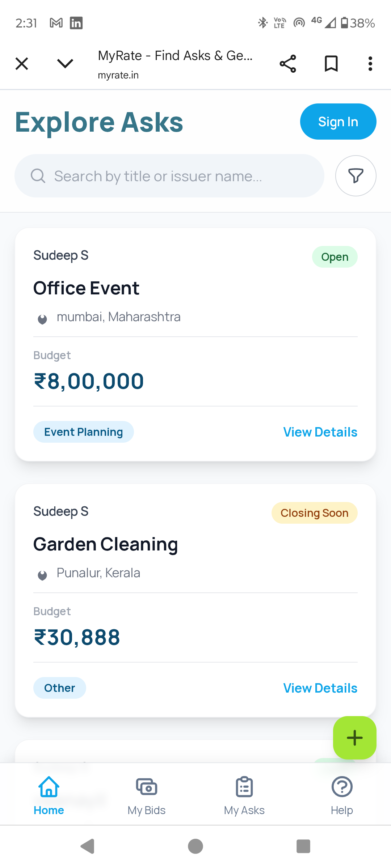This screenshot has width=391, height=868.
Task: Tap the share icon in browser bar
Action: click(x=288, y=64)
